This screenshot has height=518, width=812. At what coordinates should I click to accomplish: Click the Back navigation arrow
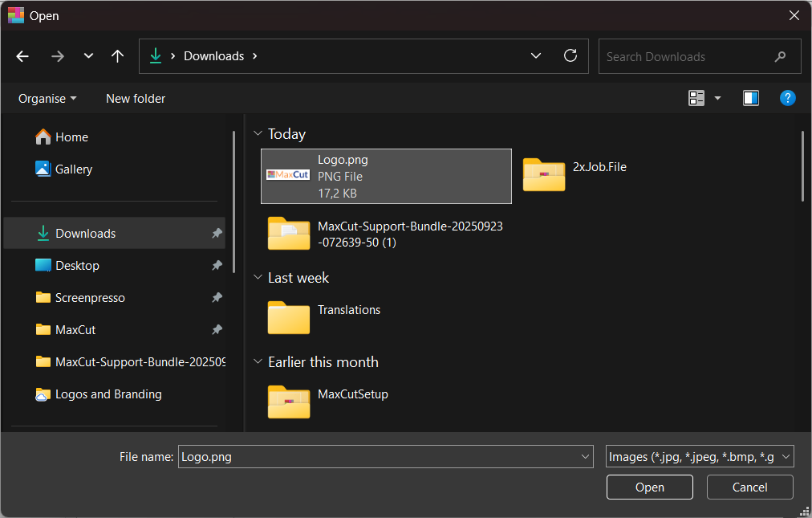tap(22, 56)
